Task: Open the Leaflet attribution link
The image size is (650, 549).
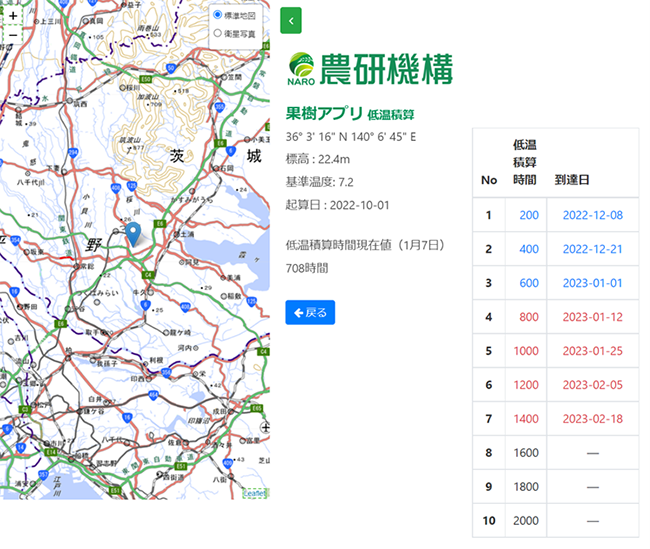Action: click(254, 493)
